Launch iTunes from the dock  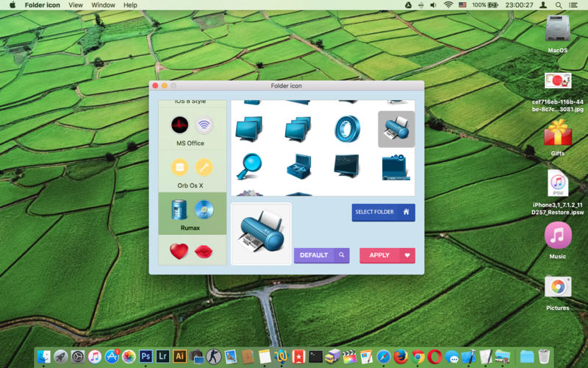(x=95, y=356)
